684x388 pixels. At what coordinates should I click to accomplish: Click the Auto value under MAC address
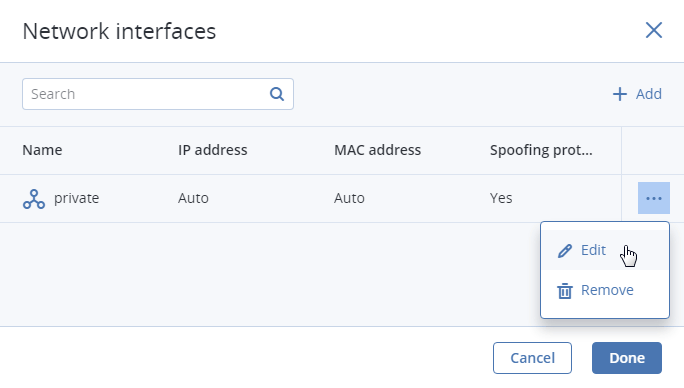(x=349, y=198)
